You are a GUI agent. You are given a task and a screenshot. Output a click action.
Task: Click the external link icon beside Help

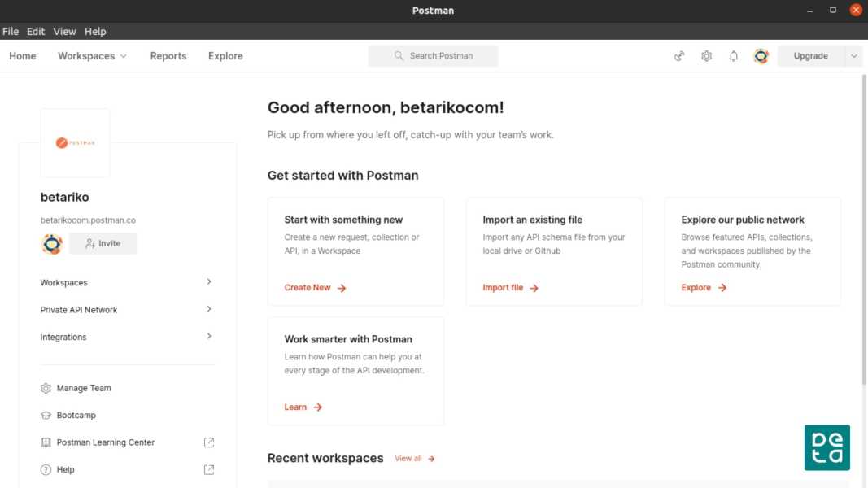pos(208,469)
